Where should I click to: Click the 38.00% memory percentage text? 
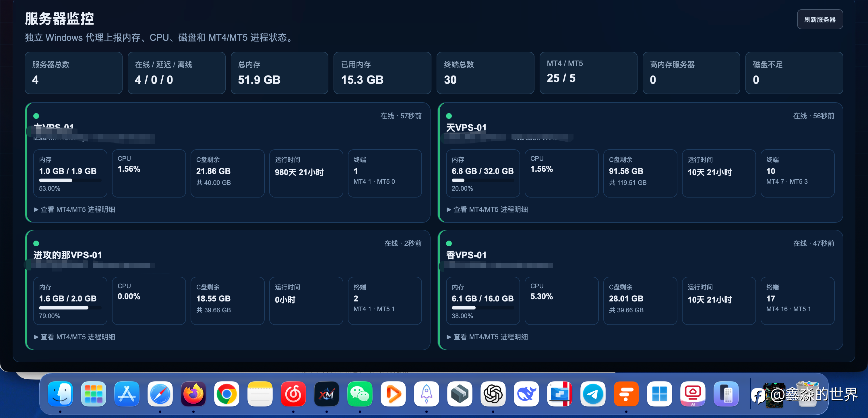(x=462, y=316)
